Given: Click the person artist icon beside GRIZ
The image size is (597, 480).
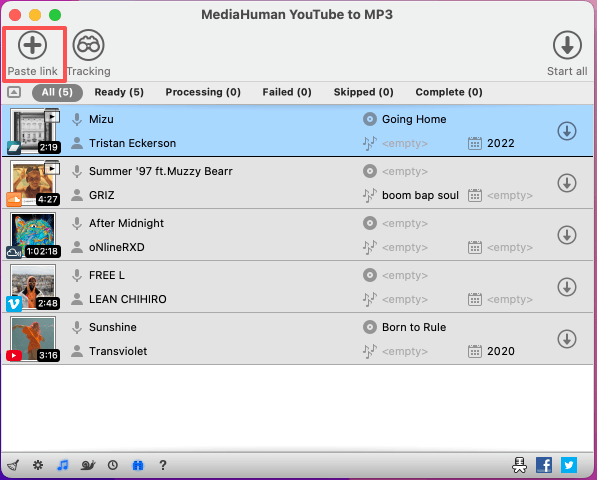Looking at the screenshot, I should pyautogui.click(x=77, y=195).
